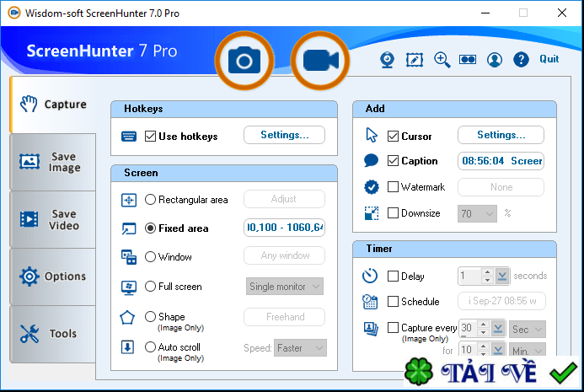
Task: Click the Caption speech bubble icon
Action: tap(372, 161)
